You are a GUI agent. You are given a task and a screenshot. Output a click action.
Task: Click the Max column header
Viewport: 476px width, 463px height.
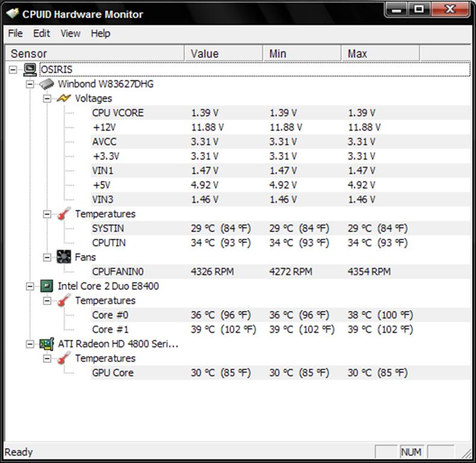tap(381, 54)
